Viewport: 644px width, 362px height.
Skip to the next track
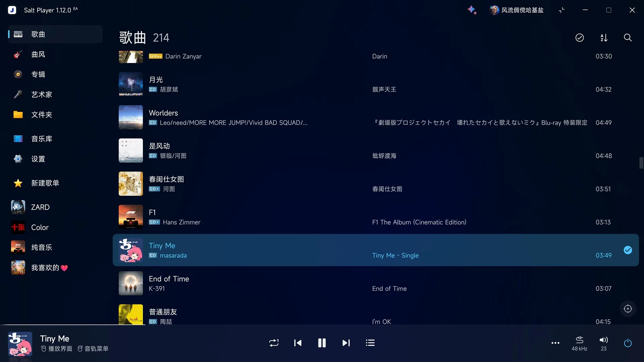click(x=346, y=343)
